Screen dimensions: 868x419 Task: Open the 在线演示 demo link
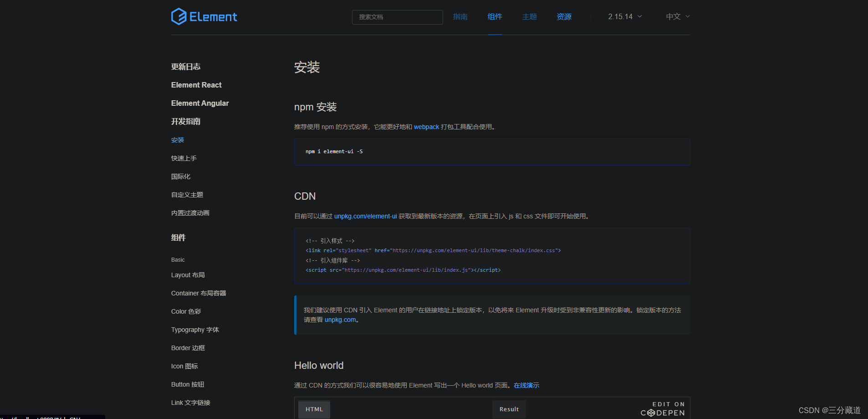[526, 385]
